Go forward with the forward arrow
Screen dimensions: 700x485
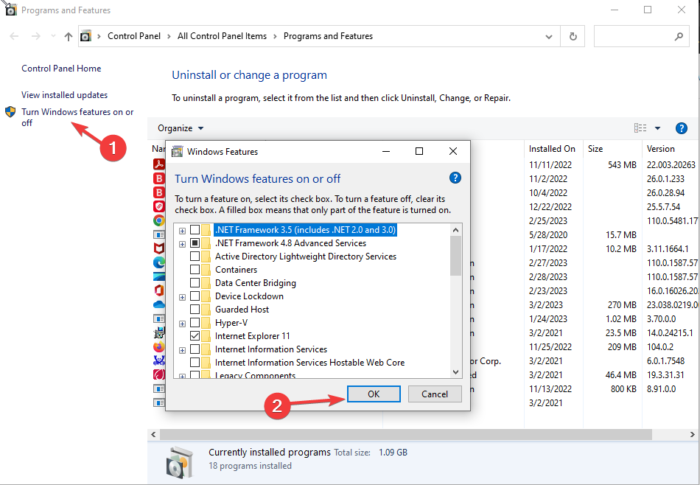tap(36, 36)
